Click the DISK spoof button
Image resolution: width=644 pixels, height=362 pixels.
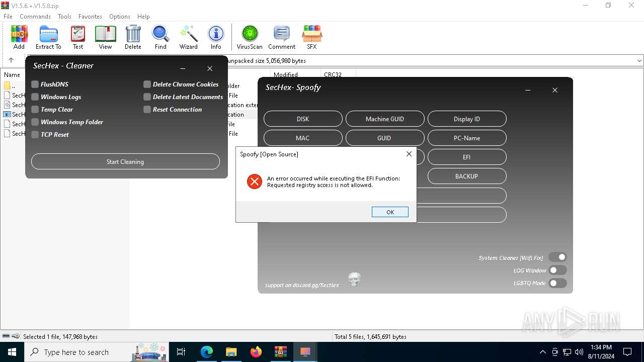tap(303, 119)
